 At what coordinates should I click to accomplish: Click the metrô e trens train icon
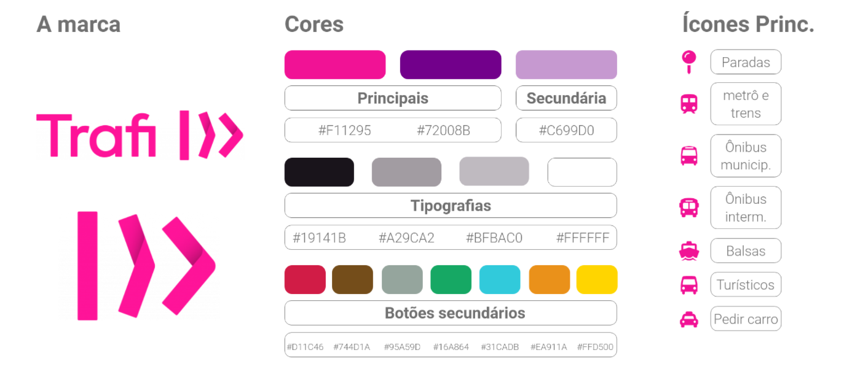point(688,104)
